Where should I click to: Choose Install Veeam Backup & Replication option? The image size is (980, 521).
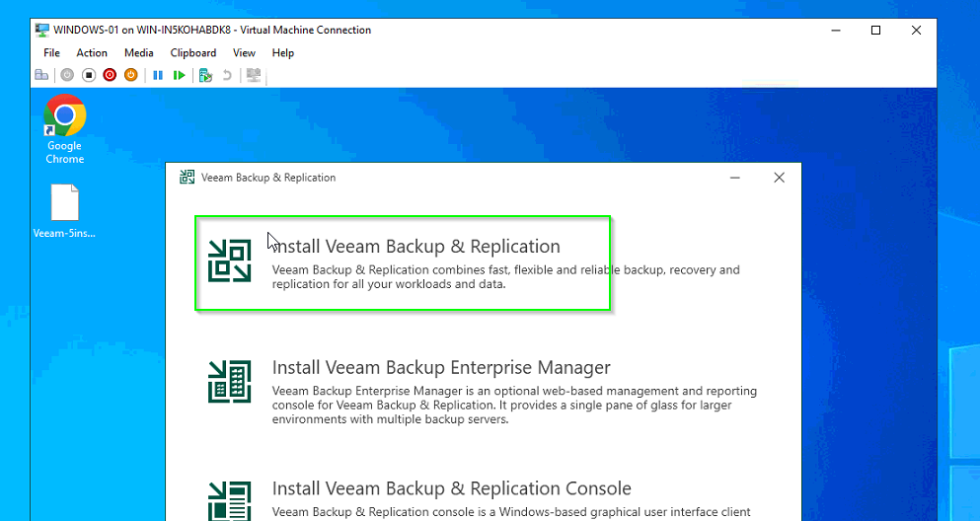403,263
